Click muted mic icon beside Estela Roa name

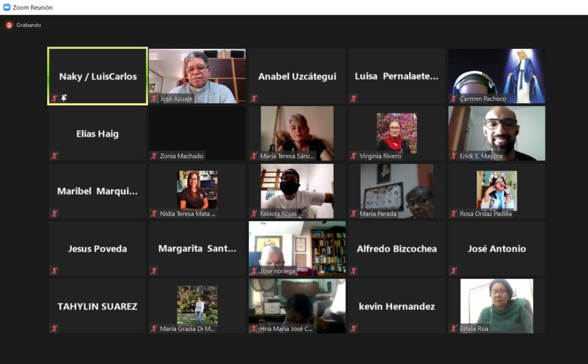tap(454, 329)
